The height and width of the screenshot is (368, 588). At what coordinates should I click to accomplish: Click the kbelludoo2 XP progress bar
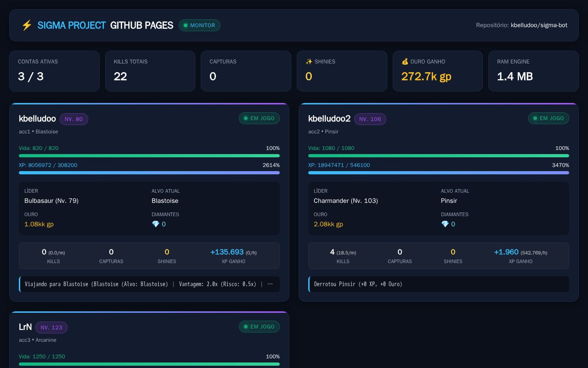(439, 173)
